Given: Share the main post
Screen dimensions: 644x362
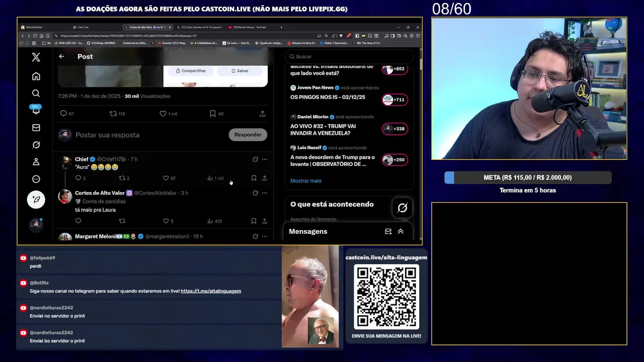Looking at the screenshot, I should (262, 114).
